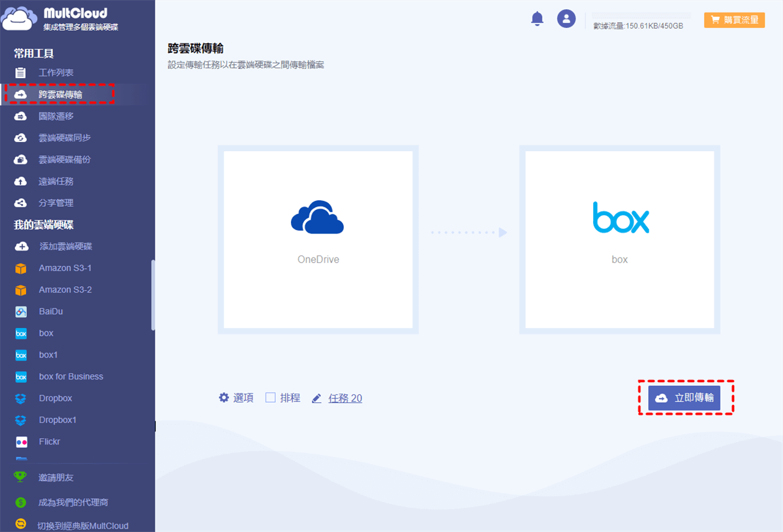Image resolution: width=783 pixels, height=532 pixels.
Task: Open the box for Business drive
Action: [x=71, y=376]
